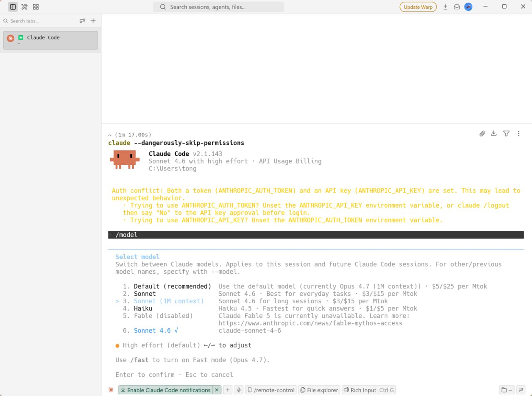Click the '/fast' command text

[x=140, y=360]
